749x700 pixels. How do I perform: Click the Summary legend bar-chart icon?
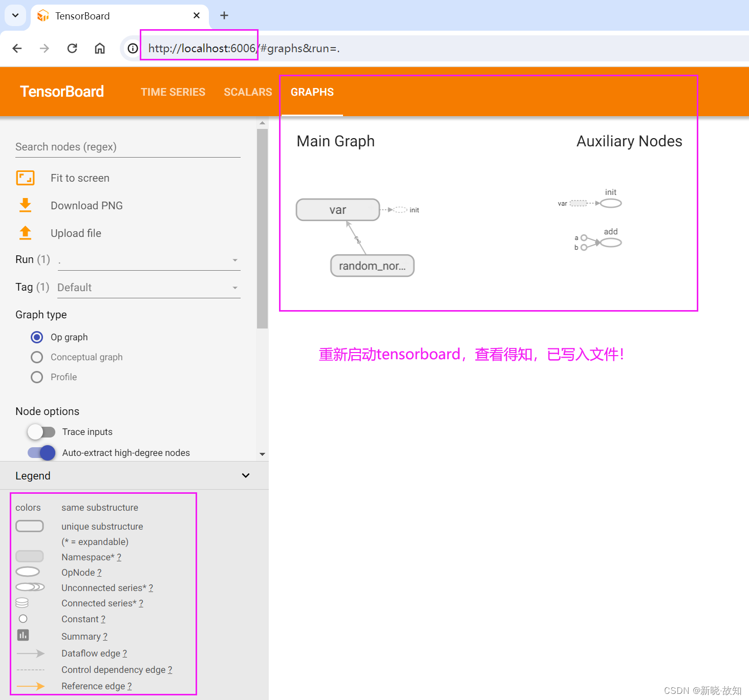click(x=23, y=635)
